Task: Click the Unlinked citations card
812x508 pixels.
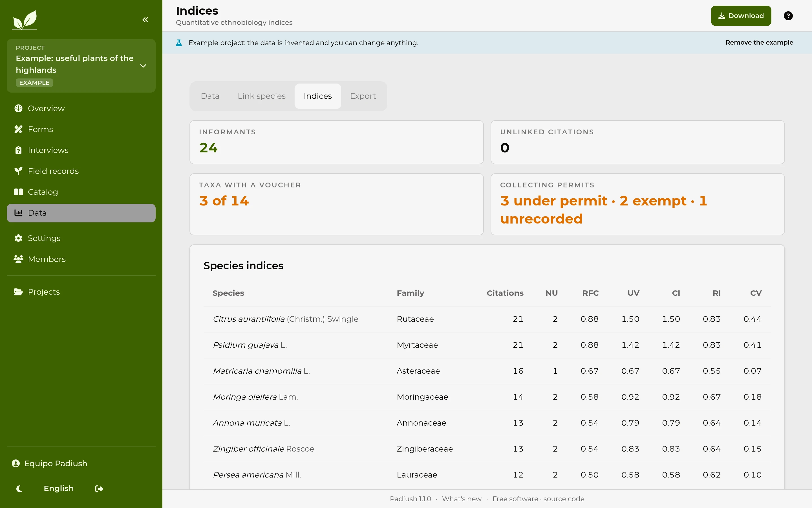Action: point(637,142)
